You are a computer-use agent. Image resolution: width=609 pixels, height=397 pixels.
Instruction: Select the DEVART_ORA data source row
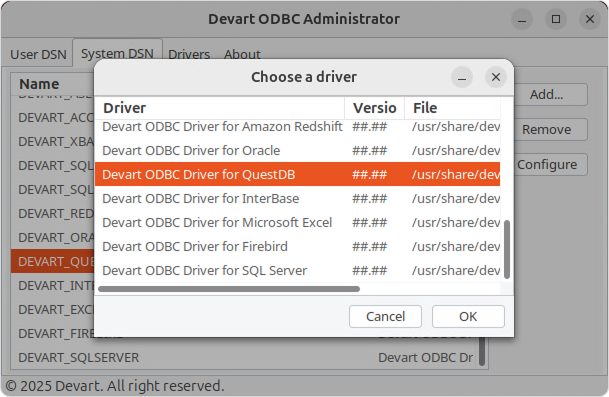pos(53,238)
